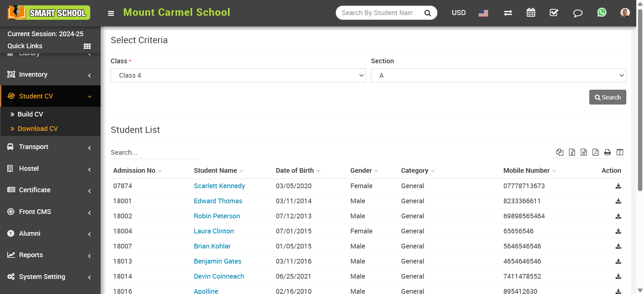Download CV for Devin Coinneach
644x294 pixels.
[x=618, y=277]
